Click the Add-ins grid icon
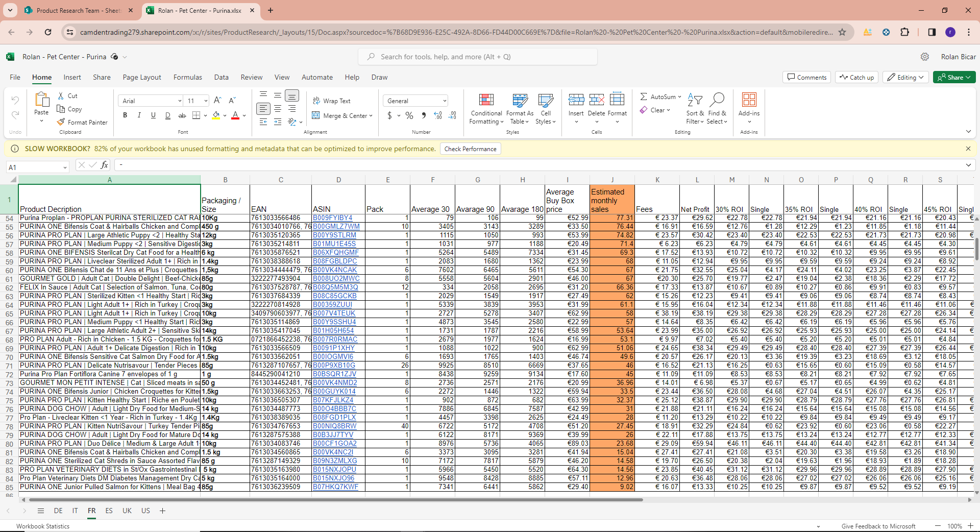 pyautogui.click(x=749, y=100)
